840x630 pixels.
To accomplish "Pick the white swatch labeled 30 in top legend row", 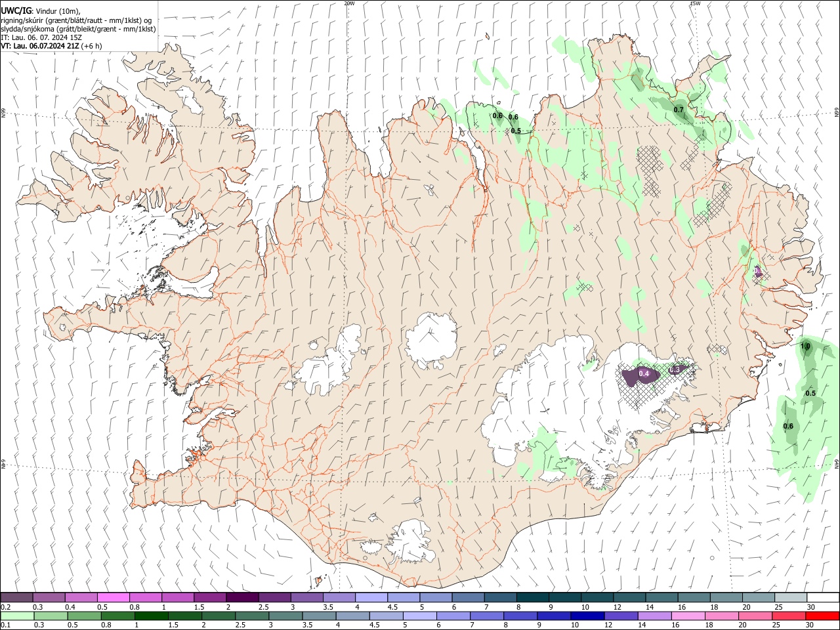I will click(x=822, y=597).
